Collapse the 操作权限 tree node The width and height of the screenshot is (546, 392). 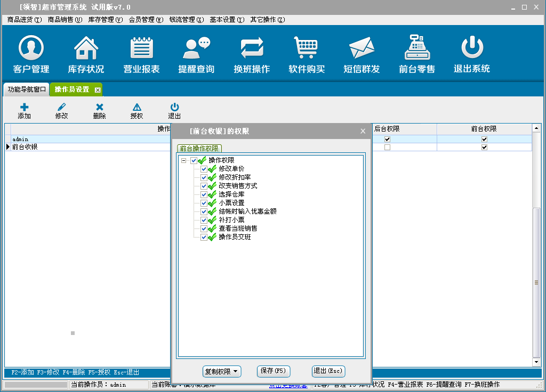(x=183, y=161)
